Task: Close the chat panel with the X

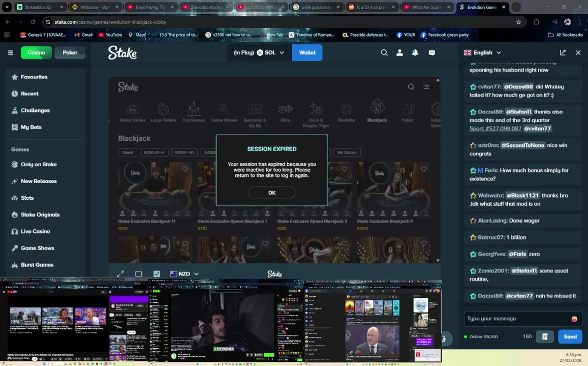Action: pyautogui.click(x=578, y=53)
